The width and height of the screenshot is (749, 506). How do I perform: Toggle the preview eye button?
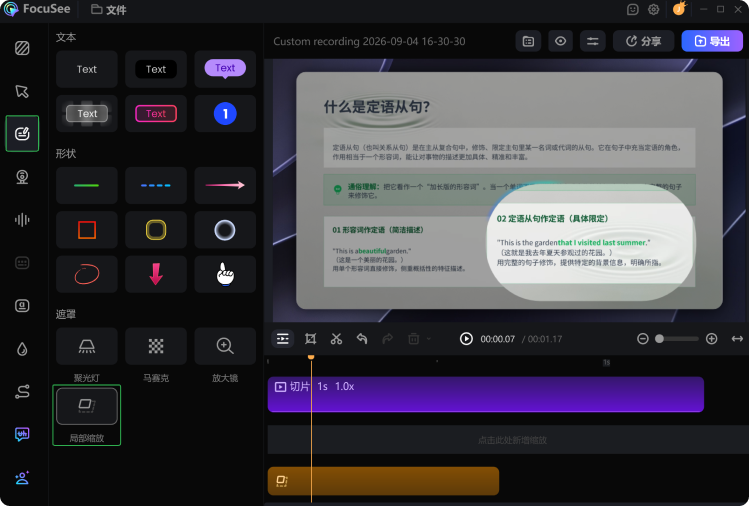(x=560, y=42)
